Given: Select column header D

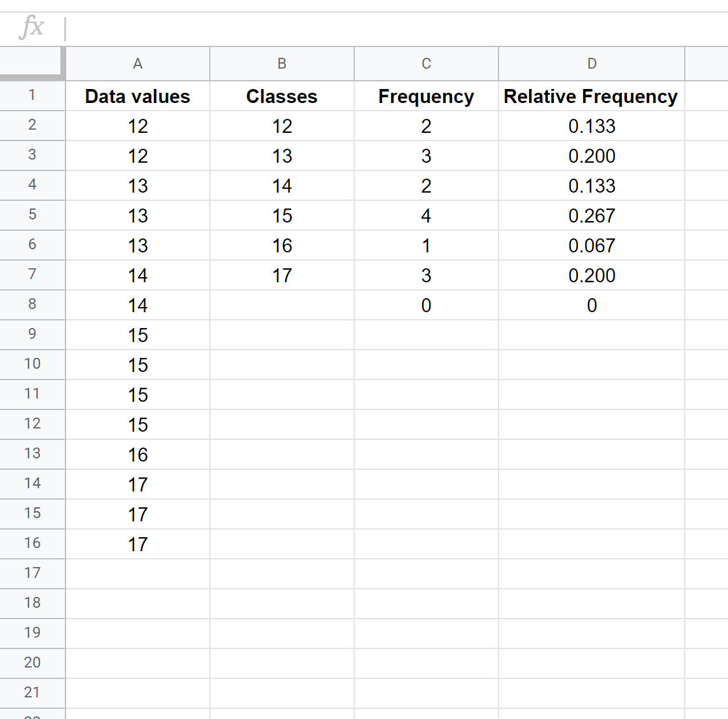Looking at the screenshot, I should click(x=591, y=64).
